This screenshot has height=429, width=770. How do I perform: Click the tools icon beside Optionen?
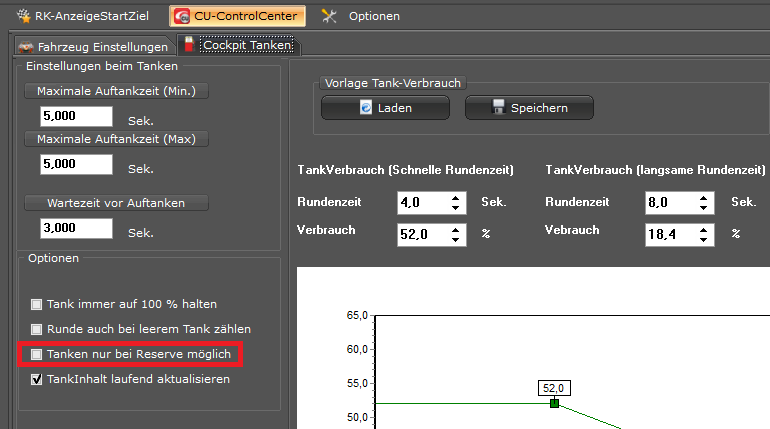329,16
